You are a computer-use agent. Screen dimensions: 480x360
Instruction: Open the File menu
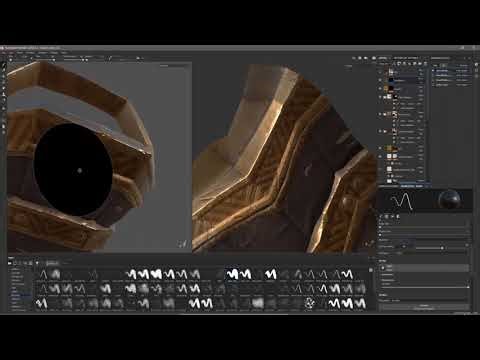pyautogui.click(x=5, y=53)
